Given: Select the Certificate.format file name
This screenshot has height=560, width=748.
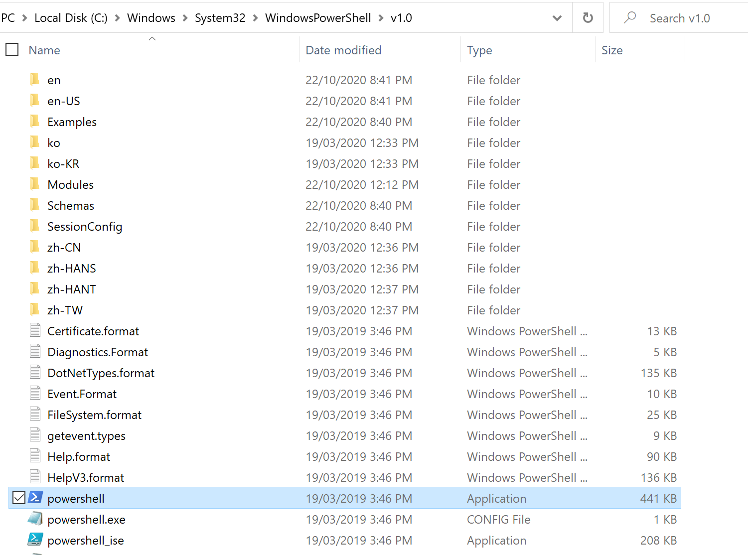Looking at the screenshot, I should tap(93, 331).
